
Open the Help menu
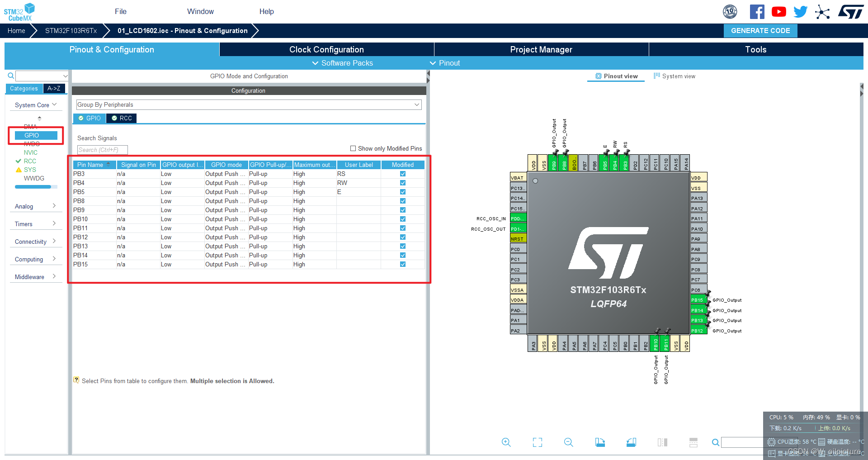[x=267, y=11]
